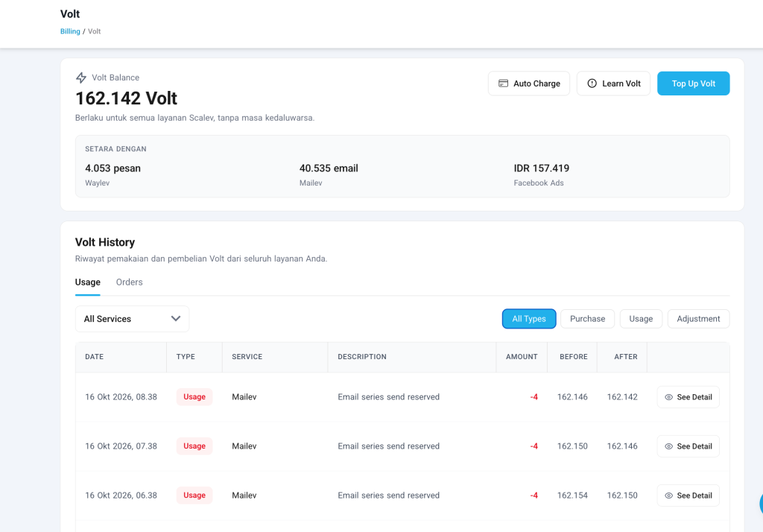Viewport: 763px width, 532px height.
Task: Click the Volt breadcrumb item after Billing
Action: [x=95, y=31]
